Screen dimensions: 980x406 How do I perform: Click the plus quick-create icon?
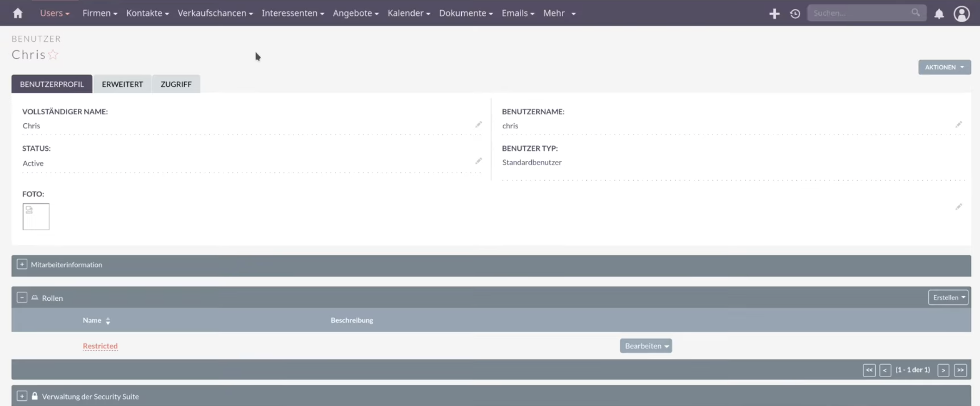(774, 14)
